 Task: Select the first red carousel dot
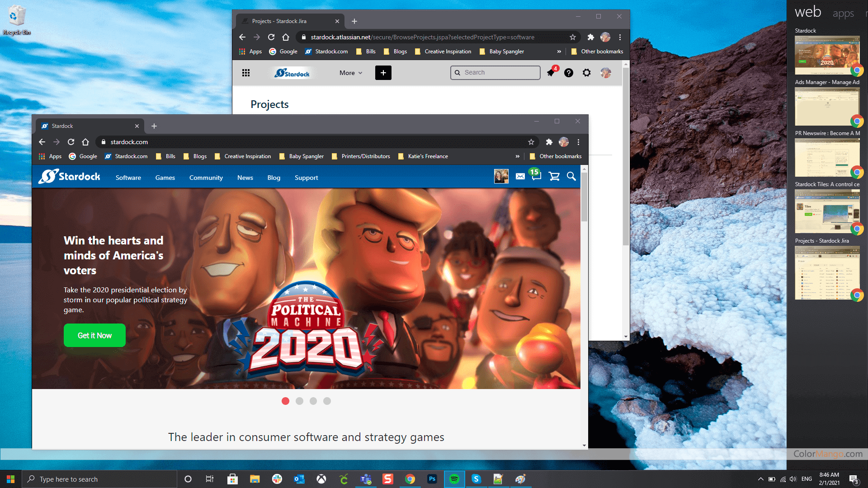285,401
